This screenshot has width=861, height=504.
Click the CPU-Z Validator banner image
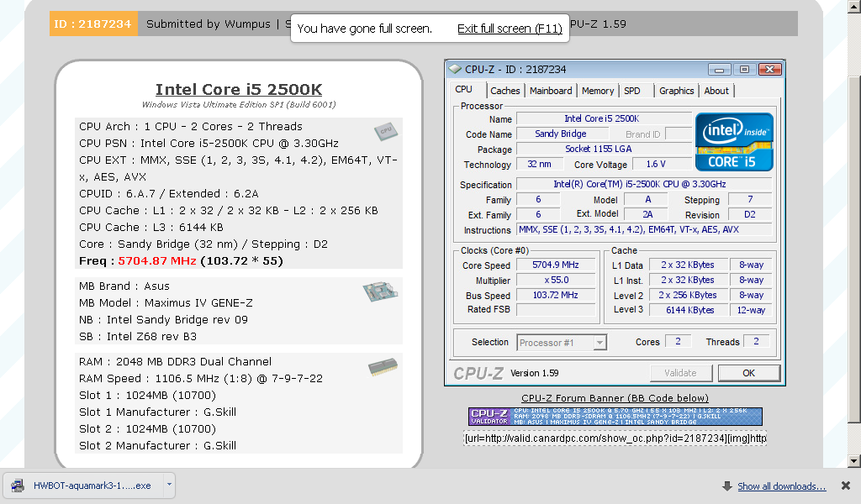pyautogui.click(x=615, y=417)
